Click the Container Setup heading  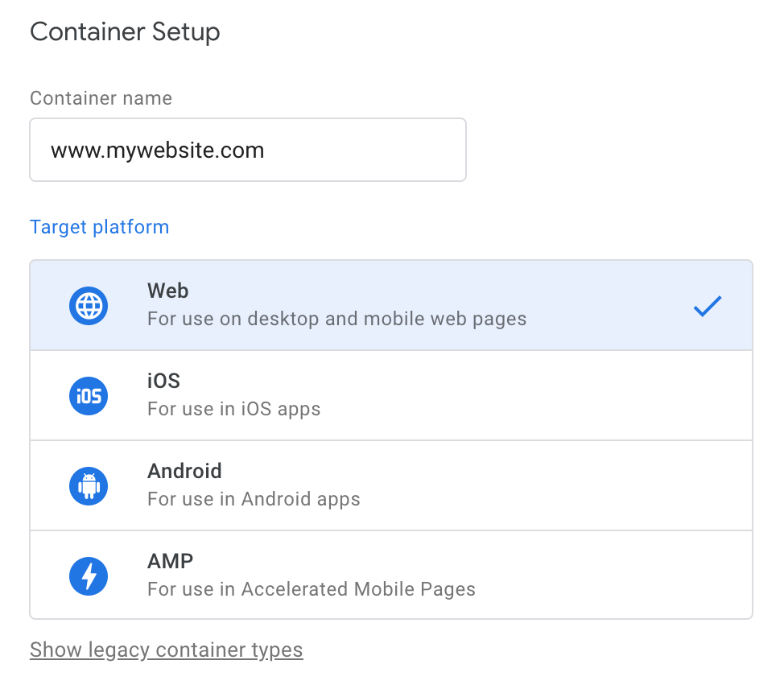click(125, 32)
